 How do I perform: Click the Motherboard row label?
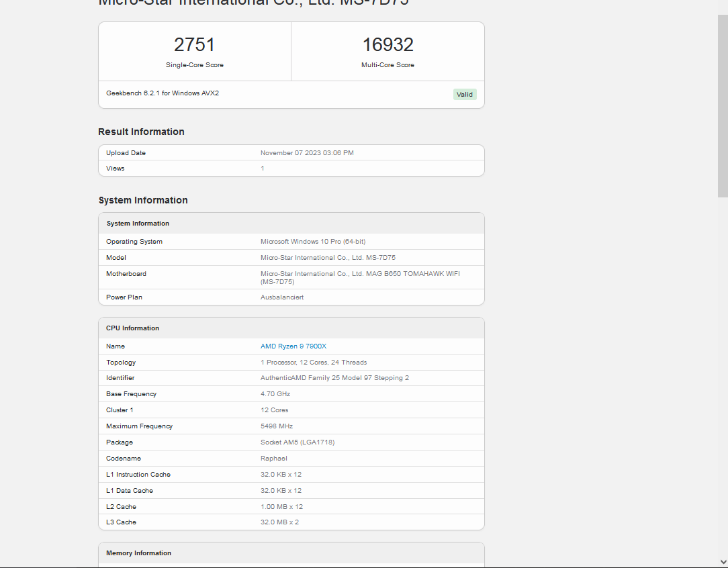pos(126,274)
